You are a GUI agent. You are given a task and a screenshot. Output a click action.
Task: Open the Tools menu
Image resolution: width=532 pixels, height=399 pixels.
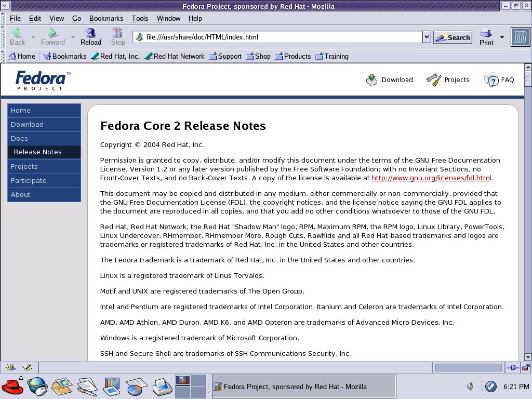pyautogui.click(x=140, y=18)
